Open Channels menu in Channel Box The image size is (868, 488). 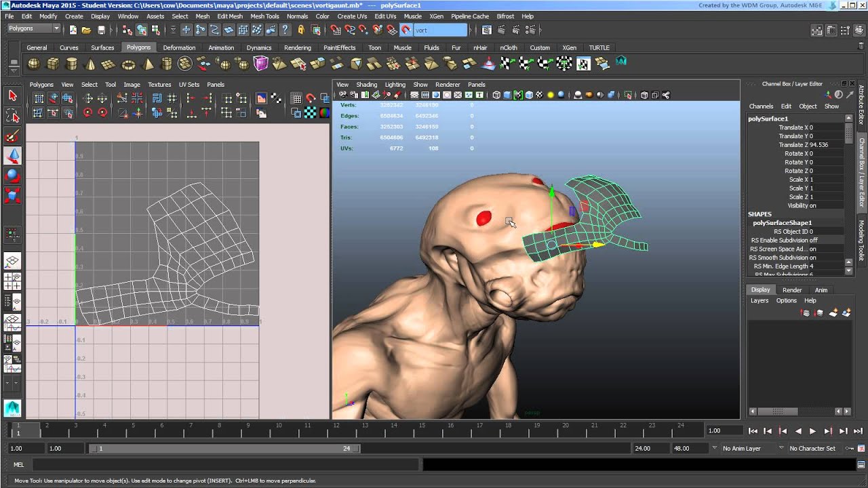pyautogui.click(x=761, y=106)
